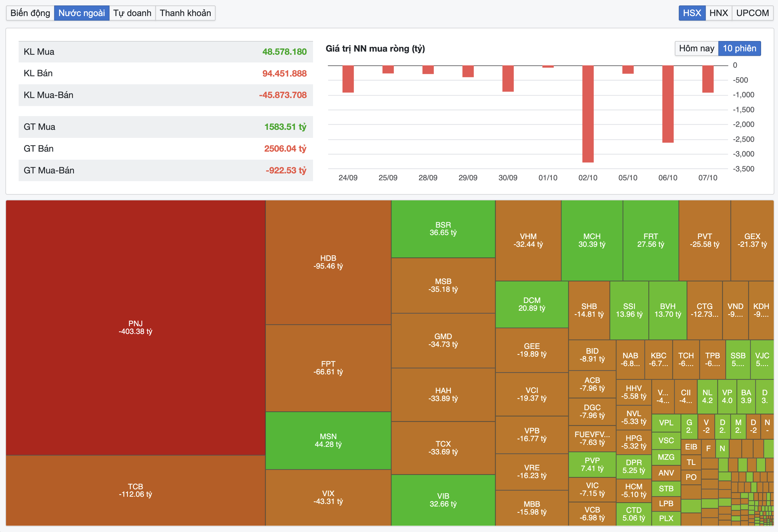This screenshot has height=532, width=778.
Task: Open the PVT -25.58 tỷ tile
Action: (x=705, y=240)
